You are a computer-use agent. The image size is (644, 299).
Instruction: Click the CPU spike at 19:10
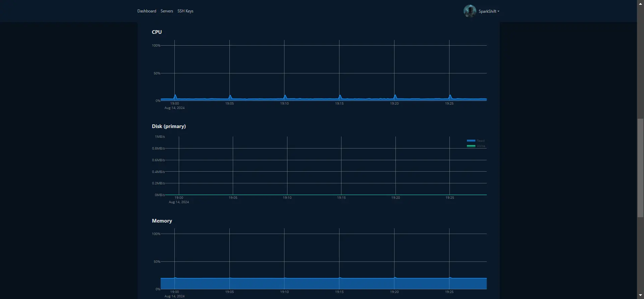pyautogui.click(x=285, y=97)
